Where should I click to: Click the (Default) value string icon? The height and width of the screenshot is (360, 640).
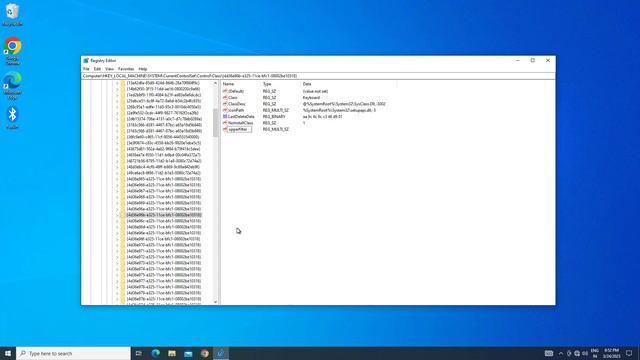225,91
